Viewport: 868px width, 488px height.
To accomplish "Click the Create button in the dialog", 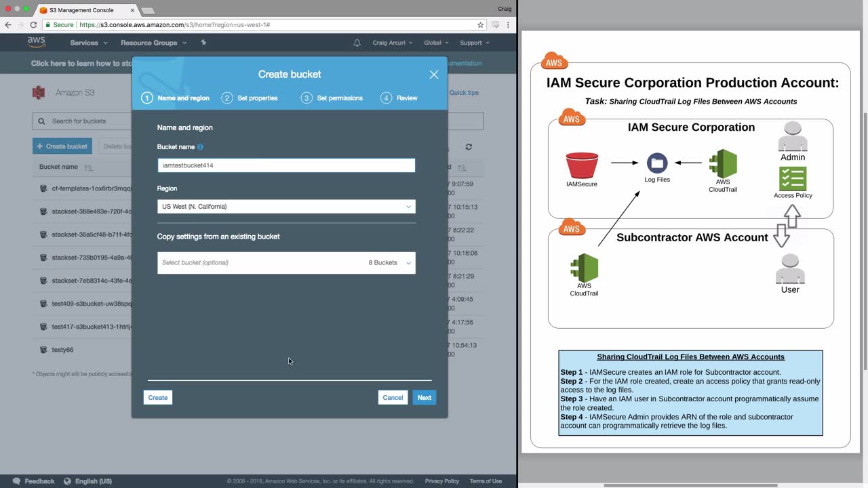I will [x=158, y=398].
